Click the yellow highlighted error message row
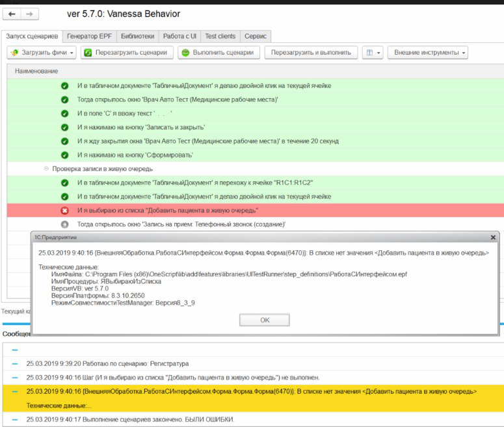Screen dimensions: 504x427 [253, 398]
